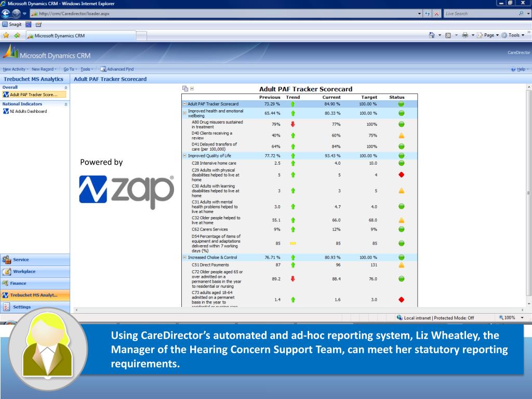Screen dimensions: 532x399
Task: Click green up trend arrow for C28 Intensive home care
Action: 293,163
